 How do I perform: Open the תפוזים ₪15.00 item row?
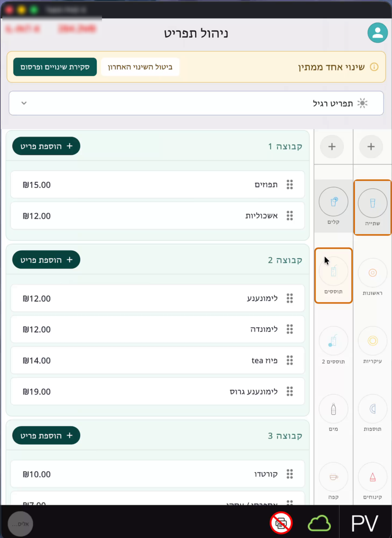click(158, 184)
